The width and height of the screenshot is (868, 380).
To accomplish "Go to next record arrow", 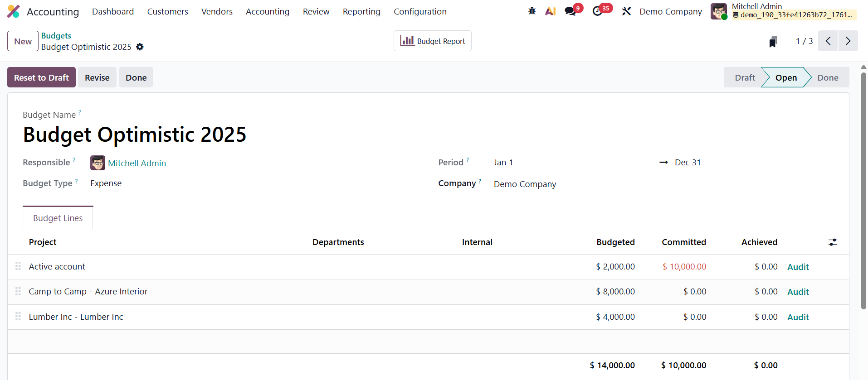I will tap(848, 41).
